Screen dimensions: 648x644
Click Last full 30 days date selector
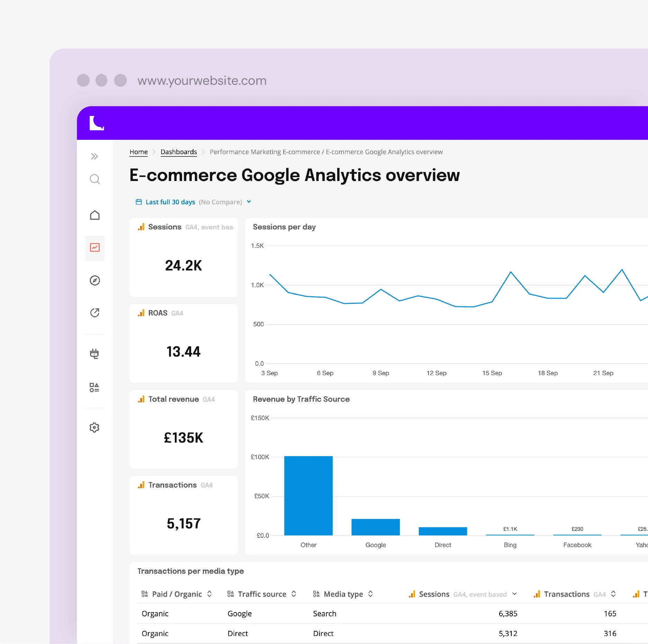(170, 202)
